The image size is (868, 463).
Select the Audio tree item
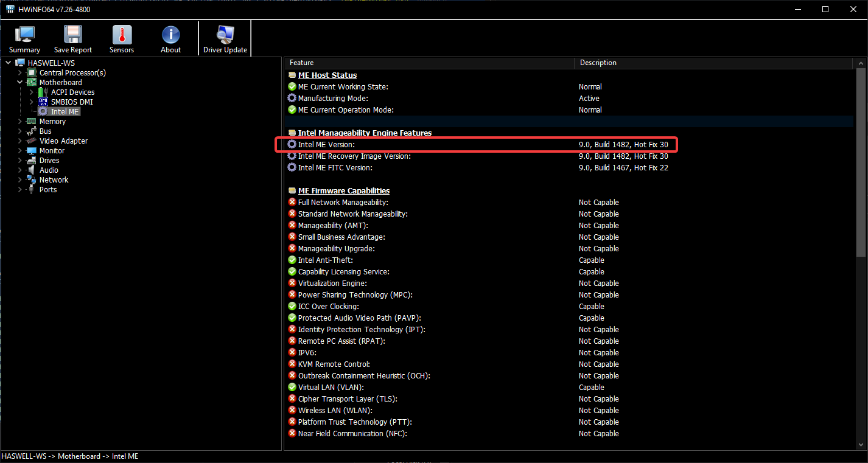[x=49, y=170]
